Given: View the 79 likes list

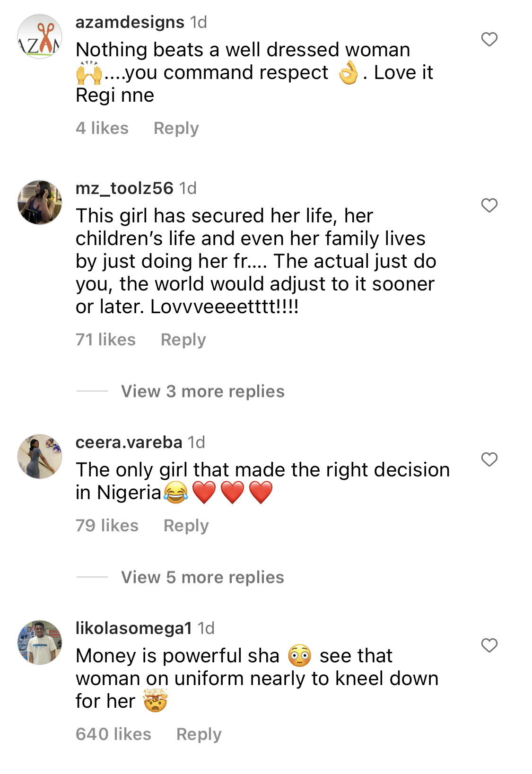Looking at the screenshot, I should (107, 526).
